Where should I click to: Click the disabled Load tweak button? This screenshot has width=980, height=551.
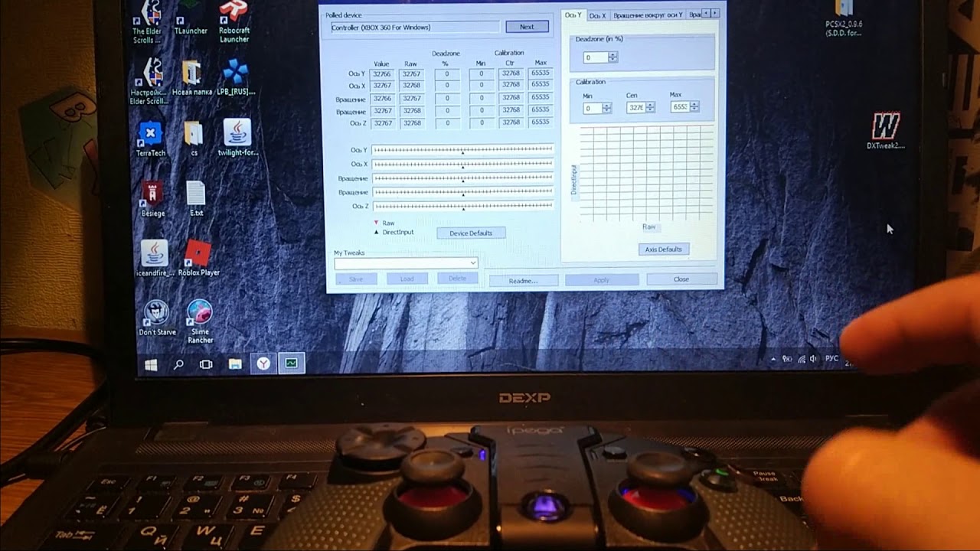(407, 279)
